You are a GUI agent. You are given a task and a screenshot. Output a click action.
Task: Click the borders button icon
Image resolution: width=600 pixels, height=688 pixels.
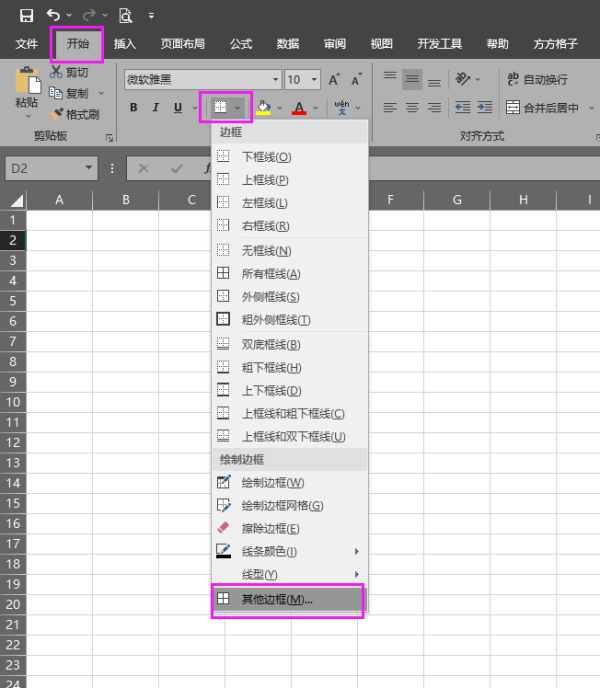coord(220,107)
